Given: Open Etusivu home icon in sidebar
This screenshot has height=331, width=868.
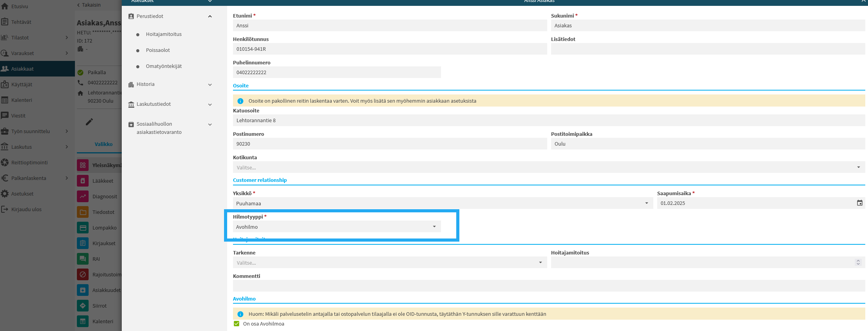Looking at the screenshot, I should 5,6.
